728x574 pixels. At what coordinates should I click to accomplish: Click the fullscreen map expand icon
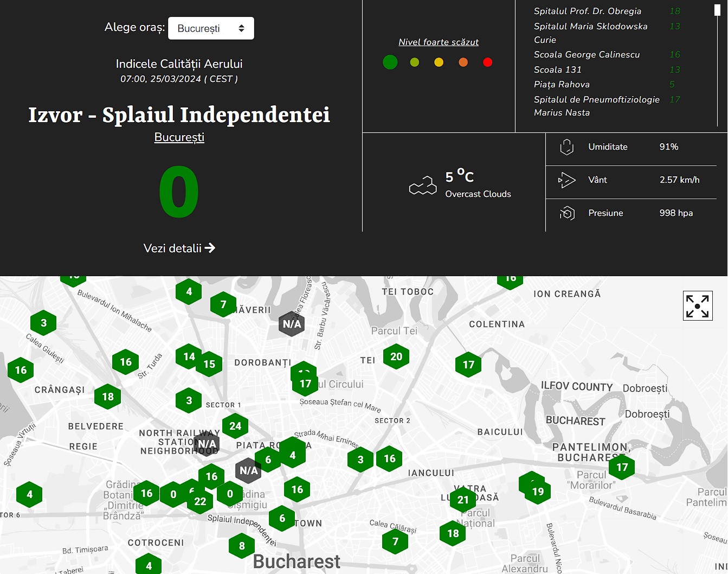697,306
